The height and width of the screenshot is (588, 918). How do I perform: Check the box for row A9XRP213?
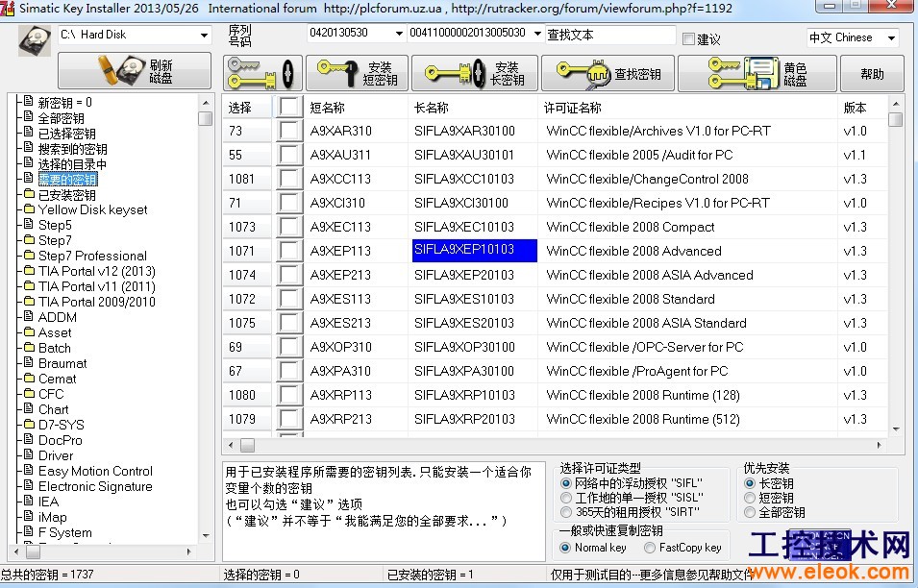coord(288,418)
